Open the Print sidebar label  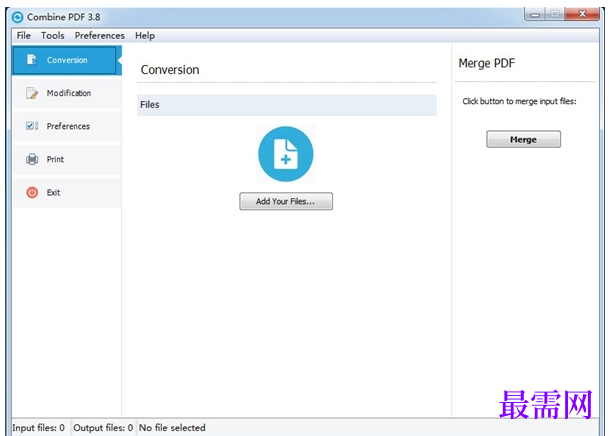click(x=55, y=159)
